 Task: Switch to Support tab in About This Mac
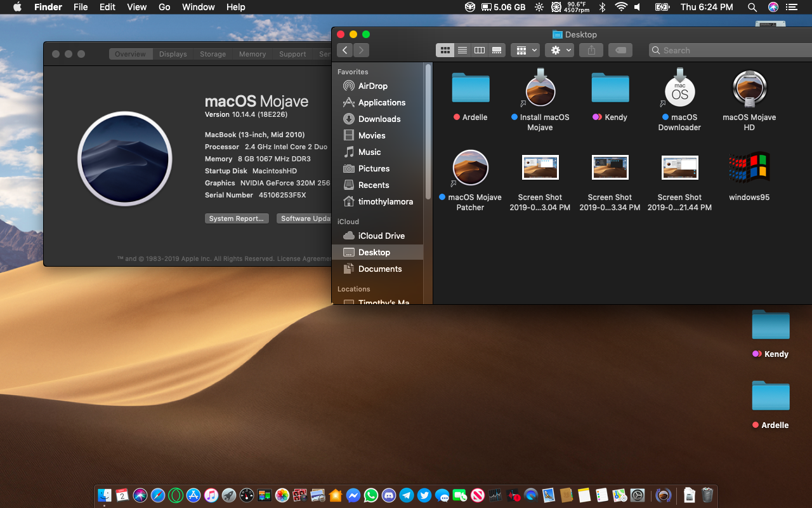[292, 54]
